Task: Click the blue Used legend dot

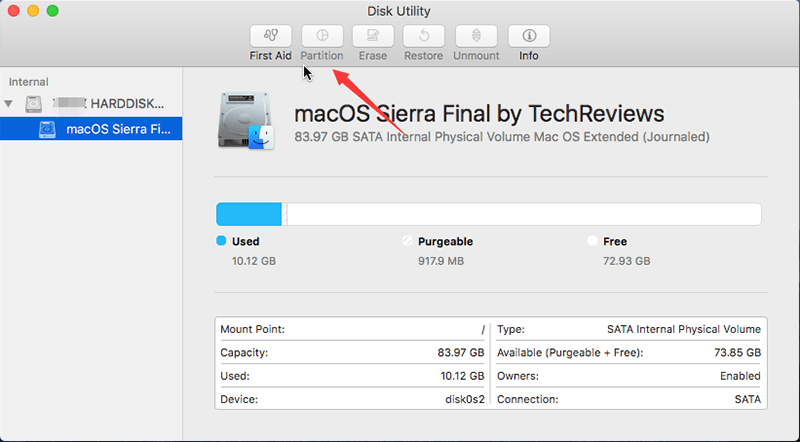Action: (x=221, y=241)
